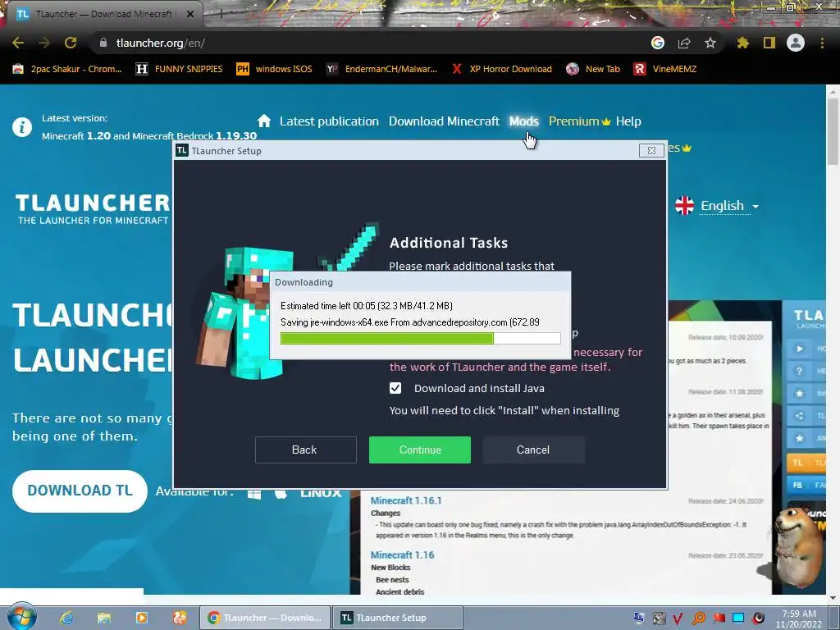Image resolution: width=840 pixels, height=630 pixels.
Task: Click the play icon in the launcher preview sidebar
Action: point(799,349)
